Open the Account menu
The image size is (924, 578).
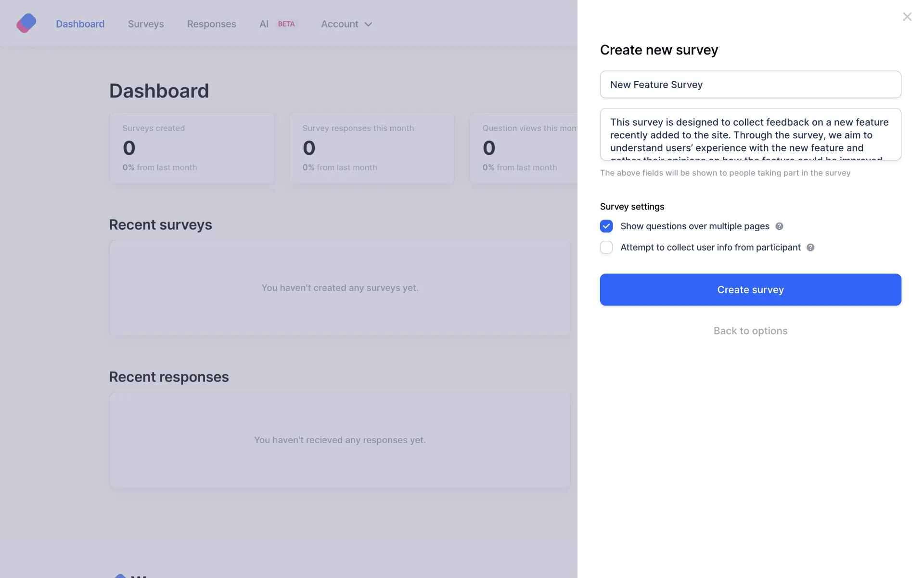click(340, 24)
